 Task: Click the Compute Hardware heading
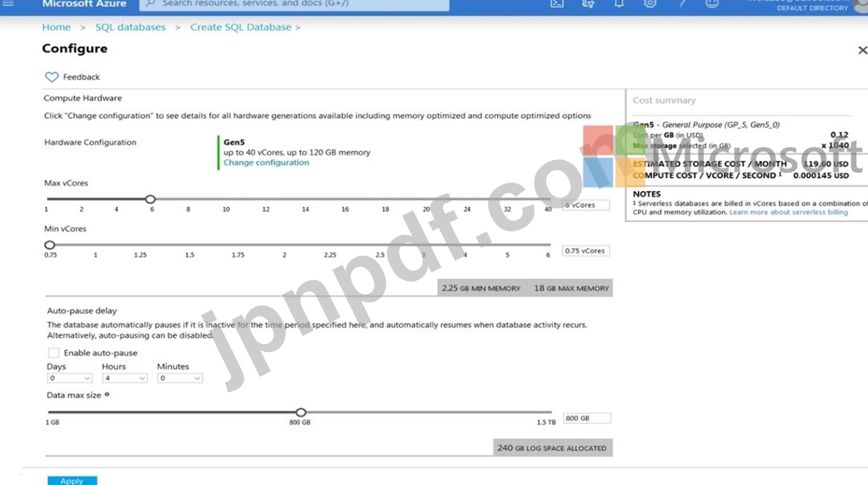point(83,98)
